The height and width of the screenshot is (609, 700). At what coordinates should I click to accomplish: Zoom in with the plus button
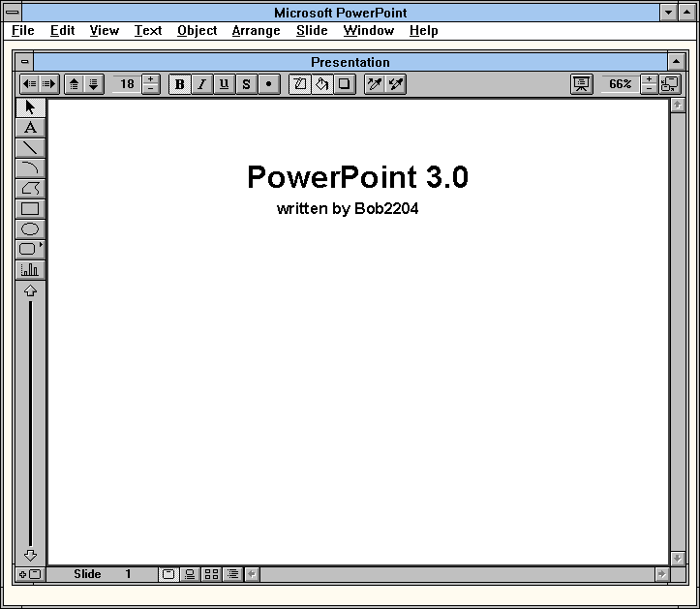[649, 79]
